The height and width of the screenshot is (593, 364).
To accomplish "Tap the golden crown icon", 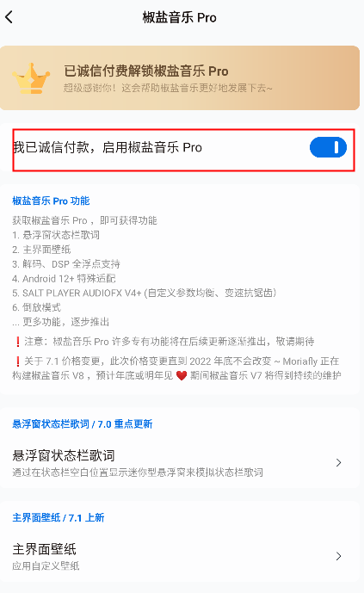I will pos(31,78).
